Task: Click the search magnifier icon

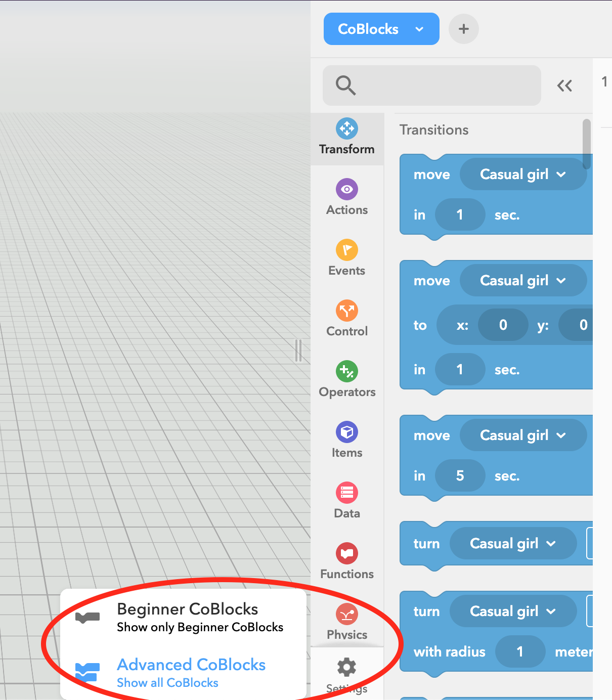Action: pos(346,85)
